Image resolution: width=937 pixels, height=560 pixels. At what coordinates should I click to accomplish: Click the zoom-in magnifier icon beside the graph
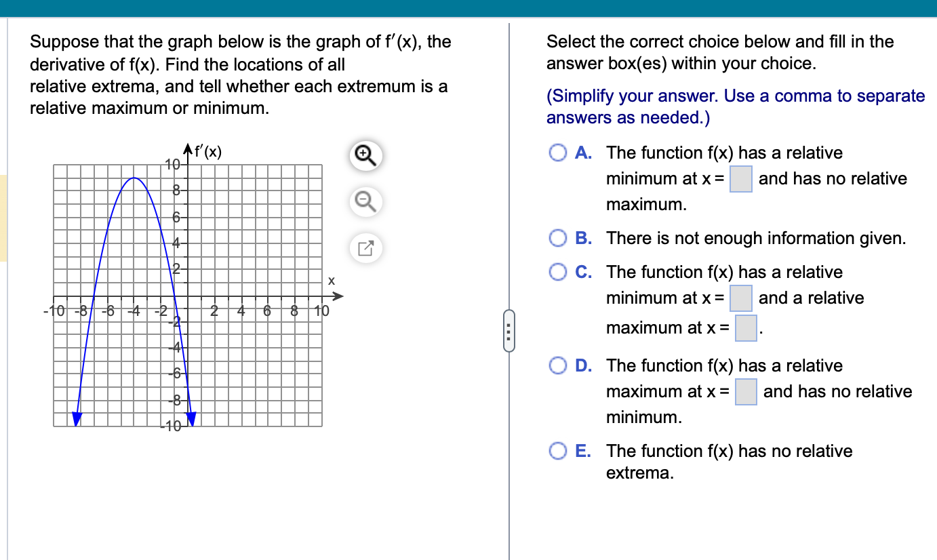365,155
